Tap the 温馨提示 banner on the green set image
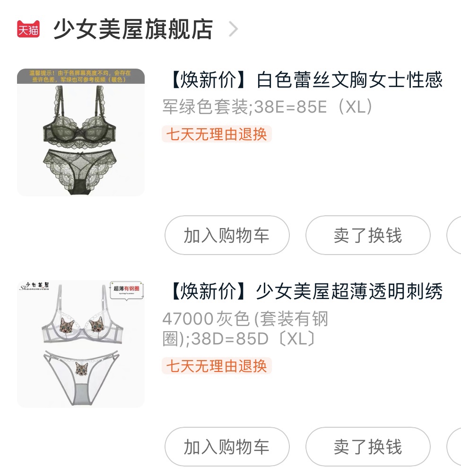This screenshot has width=461, height=476. [x=81, y=76]
